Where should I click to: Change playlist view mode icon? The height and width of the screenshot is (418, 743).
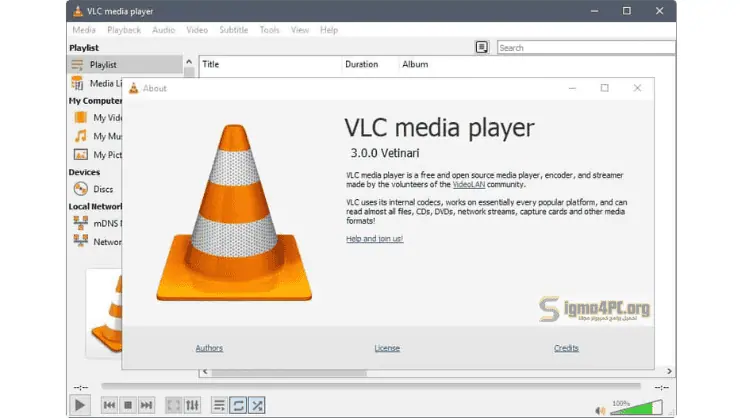(482, 47)
